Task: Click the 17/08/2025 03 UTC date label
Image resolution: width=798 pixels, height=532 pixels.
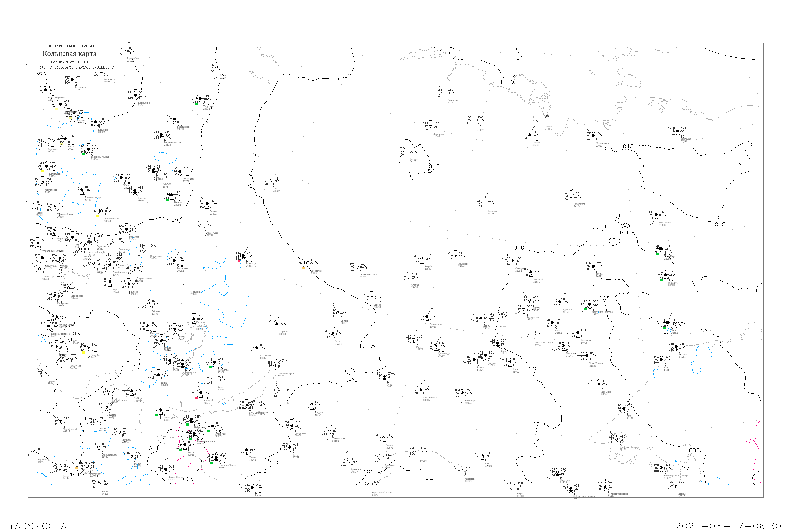Action: (x=70, y=62)
